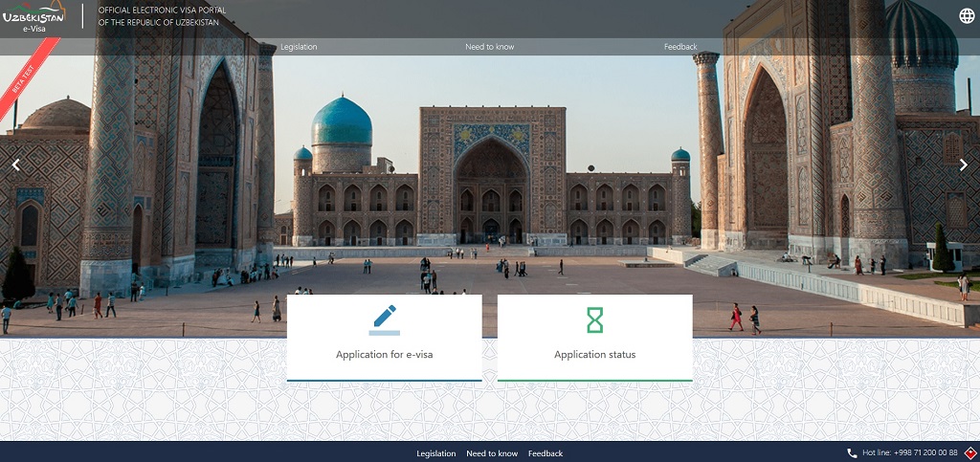Click the phone icon beside hot line
Viewport: 980px width, 462px height.
852,453
